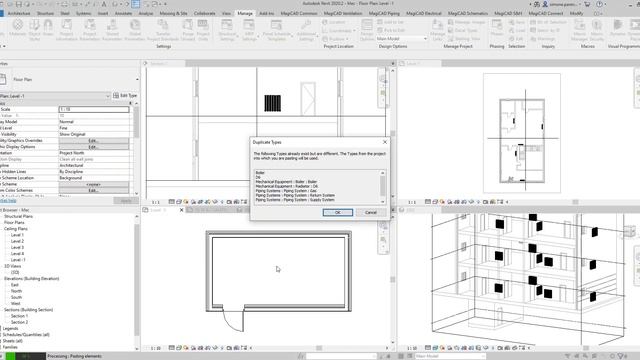This screenshot has width=640, height=360.
Task: Open Project Information
Action: 67,29
